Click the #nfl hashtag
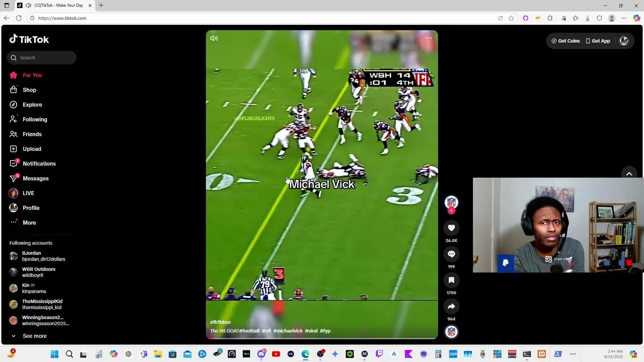Image resolution: width=644 pixels, height=362 pixels. coord(266,331)
